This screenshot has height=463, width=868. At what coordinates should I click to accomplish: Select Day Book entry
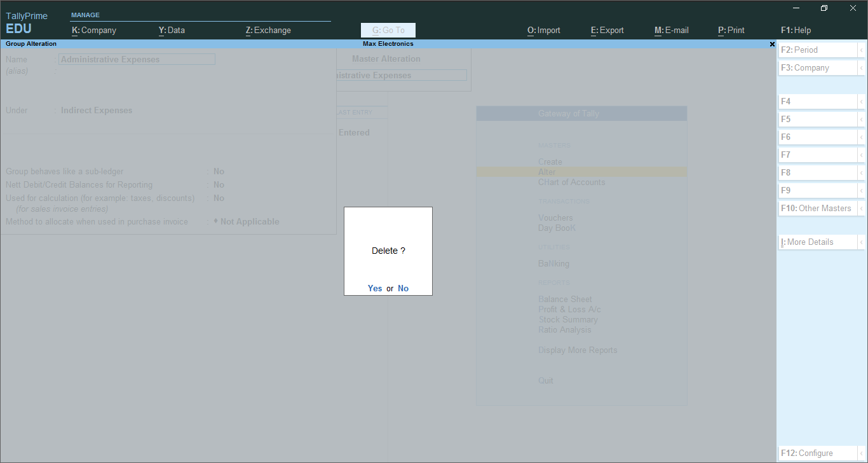[557, 228]
